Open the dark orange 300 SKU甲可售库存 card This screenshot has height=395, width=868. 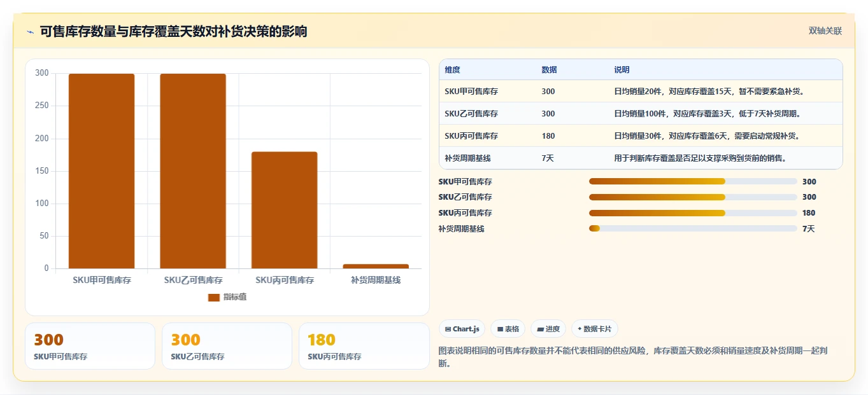point(90,346)
